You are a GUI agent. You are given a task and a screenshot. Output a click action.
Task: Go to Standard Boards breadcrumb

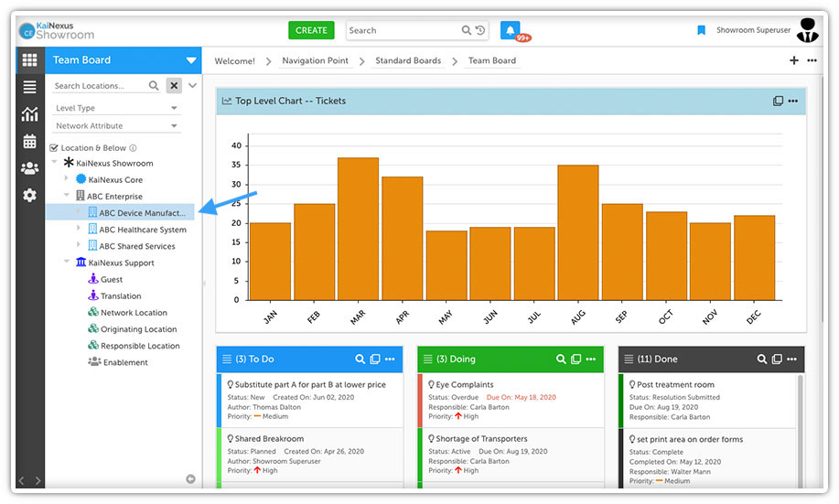tap(408, 60)
